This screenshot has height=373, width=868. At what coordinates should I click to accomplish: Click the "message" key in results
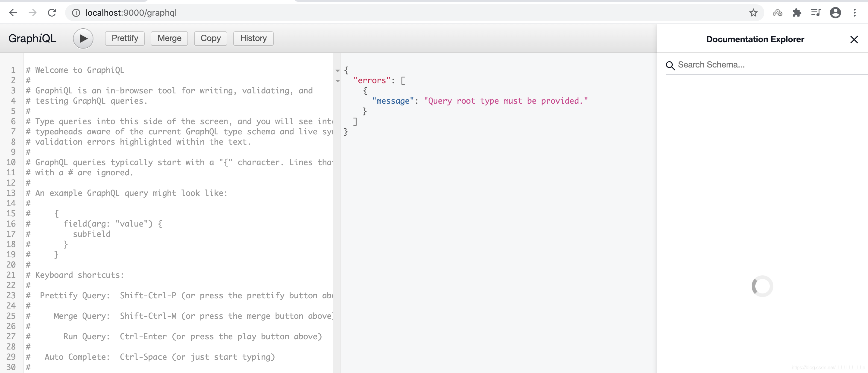pyautogui.click(x=393, y=101)
